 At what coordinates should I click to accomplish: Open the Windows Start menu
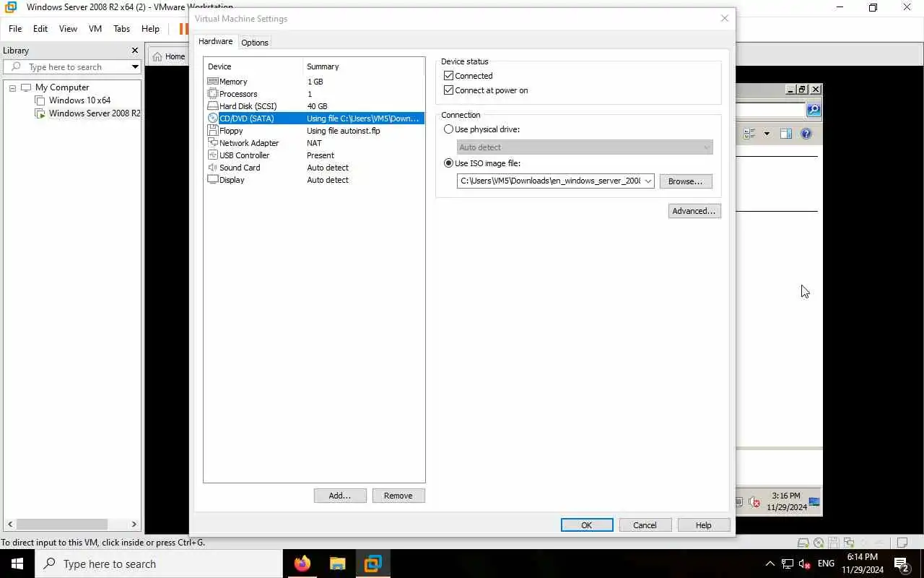(17, 564)
